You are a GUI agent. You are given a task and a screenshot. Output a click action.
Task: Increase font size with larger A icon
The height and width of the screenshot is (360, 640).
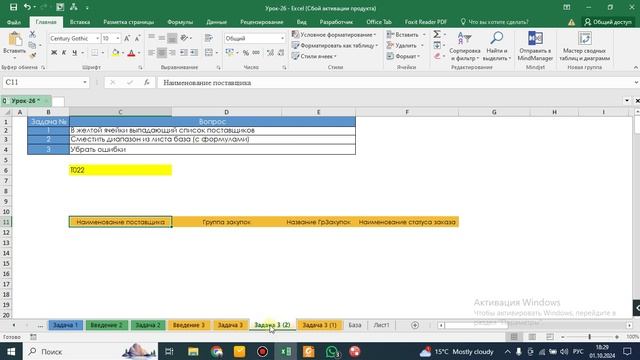[x=127, y=38]
